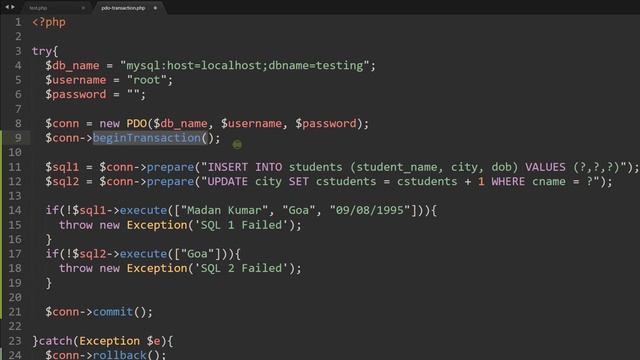Click the previous tab arrow
The width and height of the screenshot is (640, 360).
tap(7, 7)
